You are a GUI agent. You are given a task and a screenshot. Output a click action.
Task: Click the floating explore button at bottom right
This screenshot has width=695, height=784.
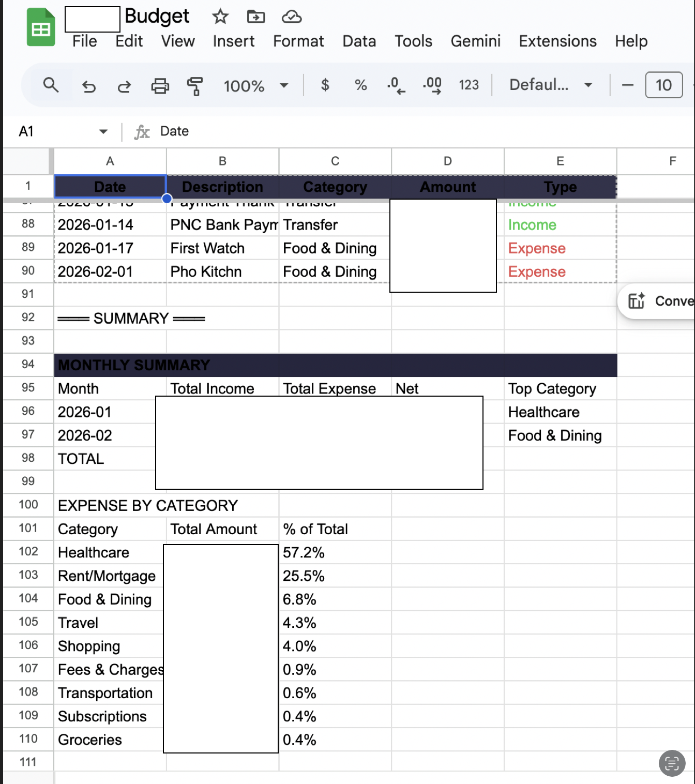point(672,763)
